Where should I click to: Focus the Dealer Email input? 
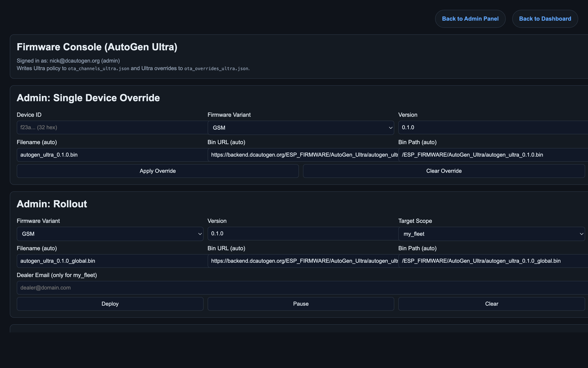click(302, 288)
